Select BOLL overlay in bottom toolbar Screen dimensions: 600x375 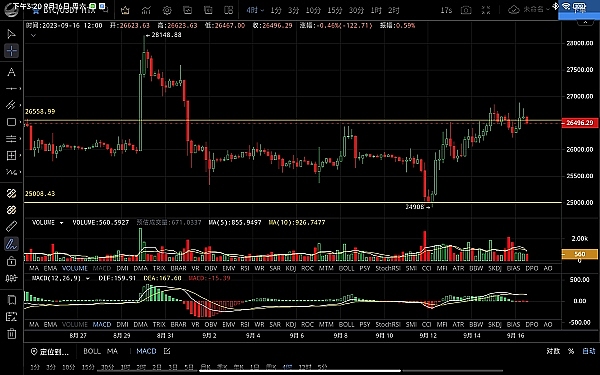point(92,351)
